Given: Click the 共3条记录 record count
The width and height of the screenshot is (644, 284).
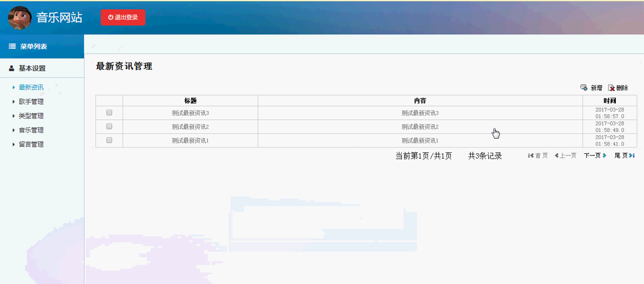Looking at the screenshot, I should (485, 156).
